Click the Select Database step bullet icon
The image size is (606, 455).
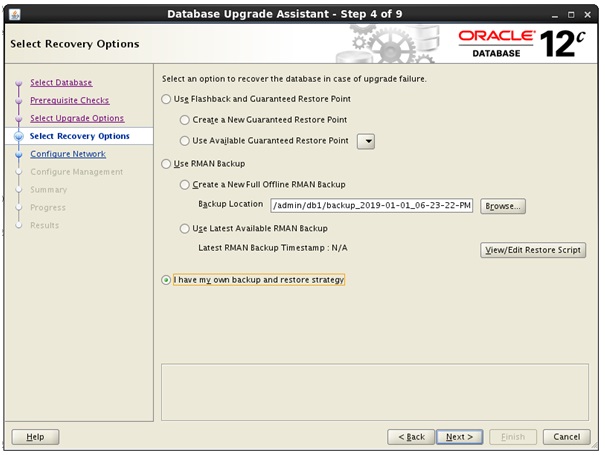[x=18, y=83]
